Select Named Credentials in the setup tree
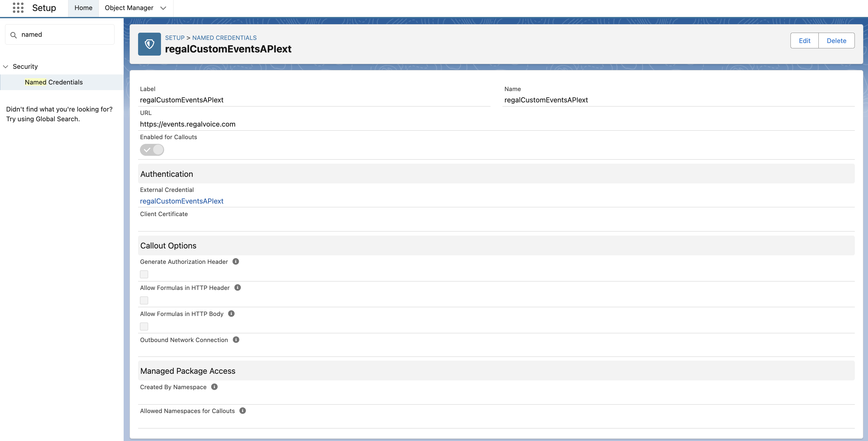Viewport: 868px width, 441px height. pos(54,82)
